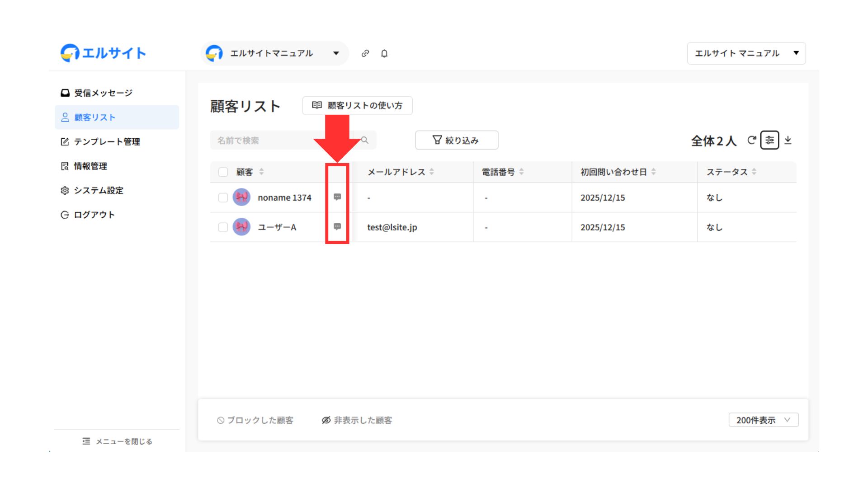Toggle the select-all customers checkbox

223,172
